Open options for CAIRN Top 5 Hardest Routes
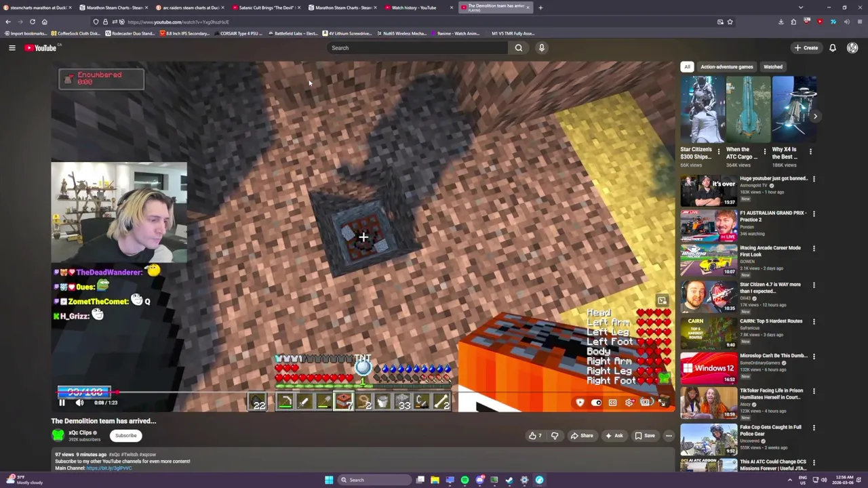 814,321
